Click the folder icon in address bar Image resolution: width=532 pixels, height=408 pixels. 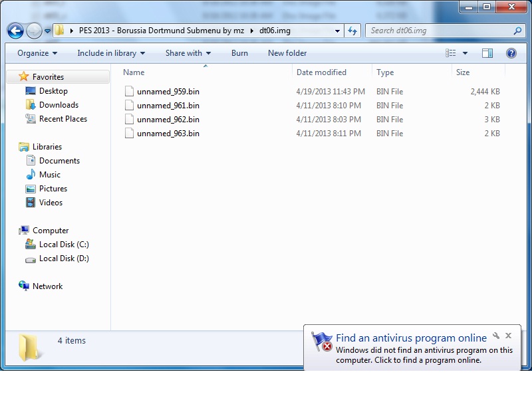coord(59,30)
